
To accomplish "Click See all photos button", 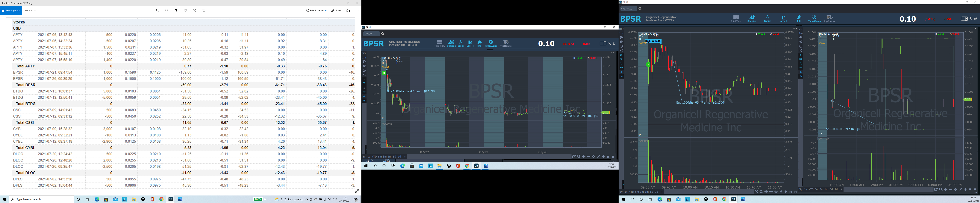I will coord(11,11).
